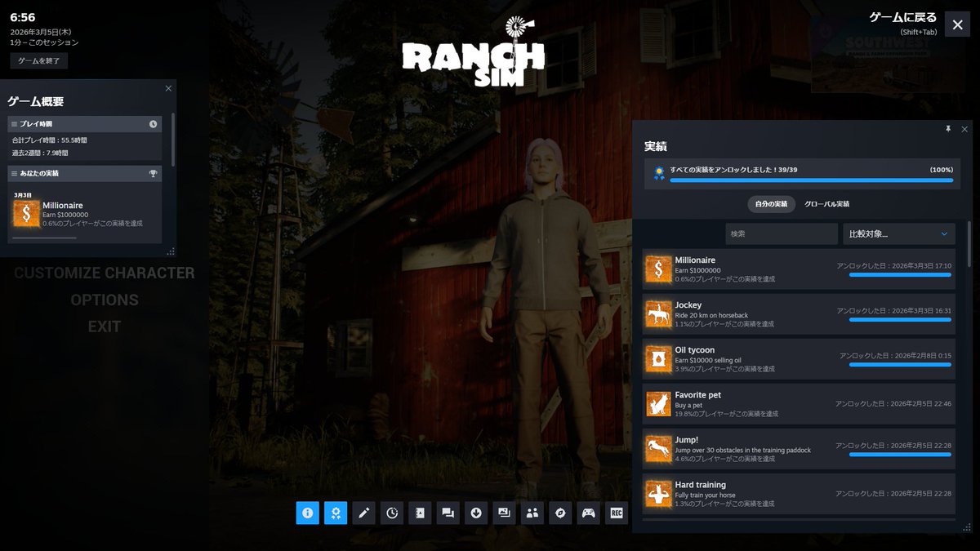The height and width of the screenshot is (551, 980).
Task: Click the 39/39 overall achievement progress bar
Action: click(x=811, y=180)
